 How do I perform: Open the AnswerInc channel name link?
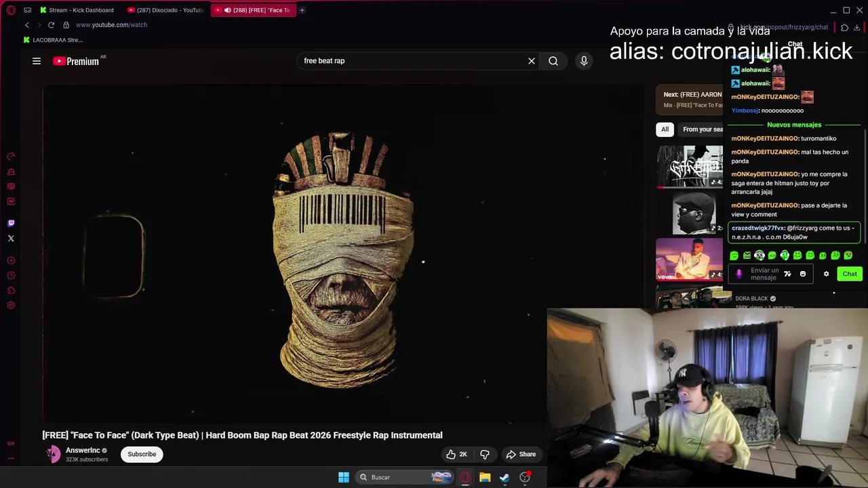click(x=83, y=450)
